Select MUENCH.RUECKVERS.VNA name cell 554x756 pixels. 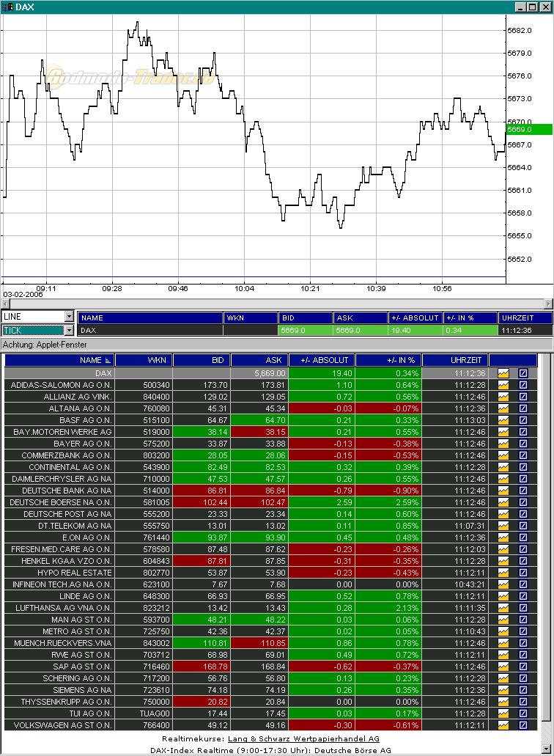pos(60,643)
